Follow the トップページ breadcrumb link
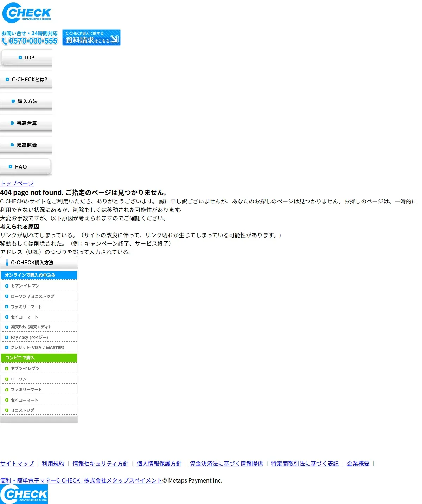Image resolution: width=422 pixels, height=504 pixels. [17, 183]
